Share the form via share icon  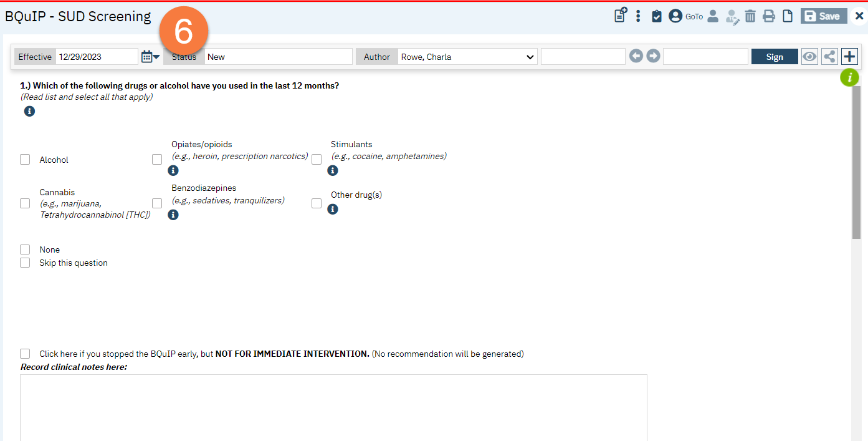pyautogui.click(x=829, y=56)
